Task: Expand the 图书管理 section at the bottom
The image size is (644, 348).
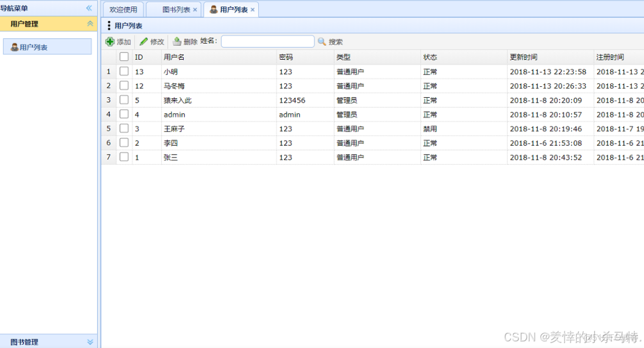Action: click(x=90, y=341)
